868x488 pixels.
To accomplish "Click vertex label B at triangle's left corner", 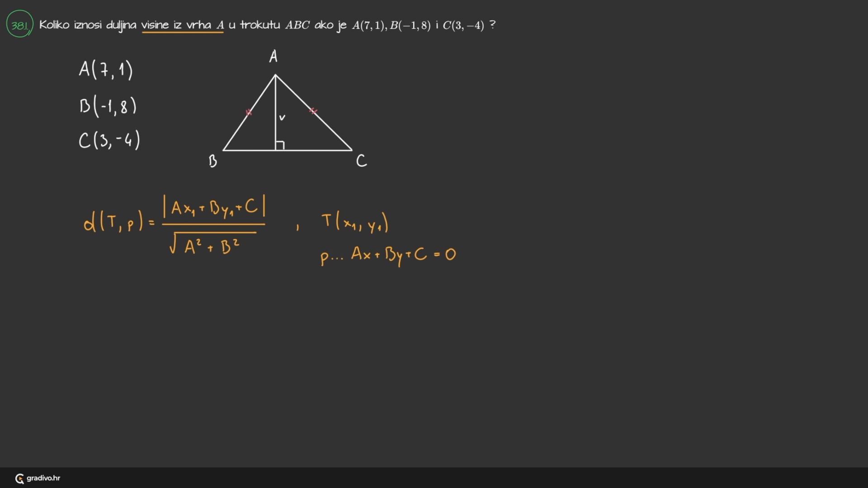I will point(212,161).
